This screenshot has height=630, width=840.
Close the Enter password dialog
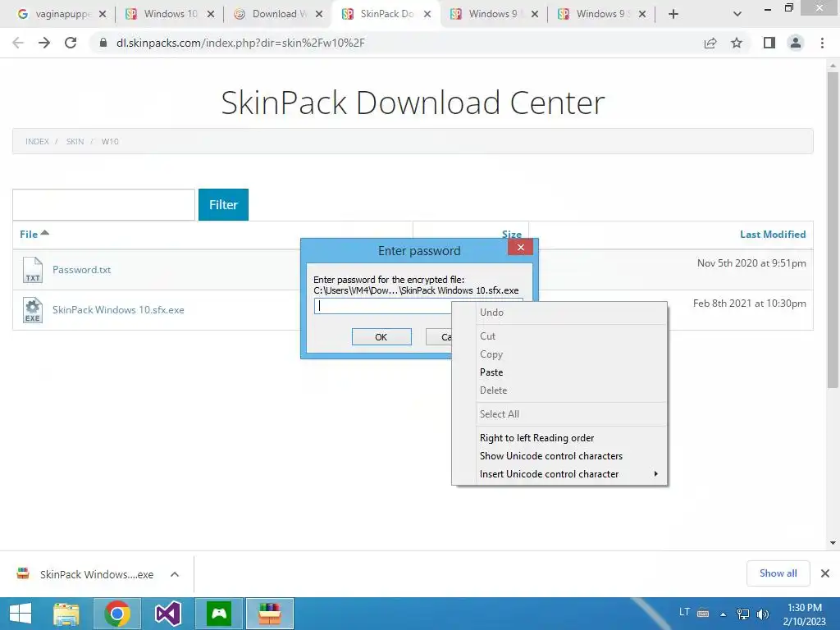click(x=520, y=247)
